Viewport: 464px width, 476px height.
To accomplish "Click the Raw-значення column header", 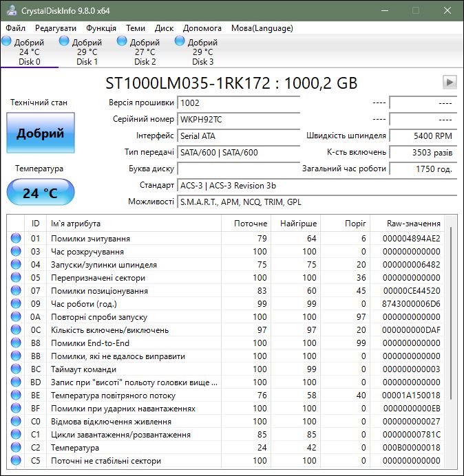I will [x=407, y=224].
